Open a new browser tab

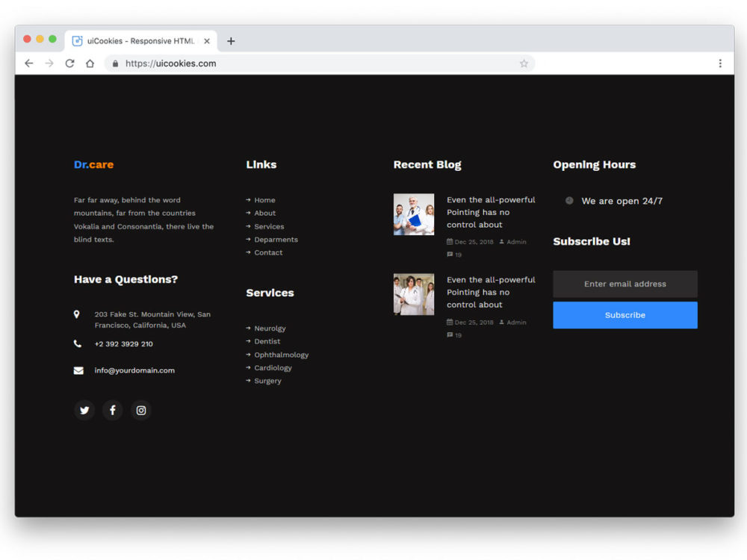coord(231,41)
